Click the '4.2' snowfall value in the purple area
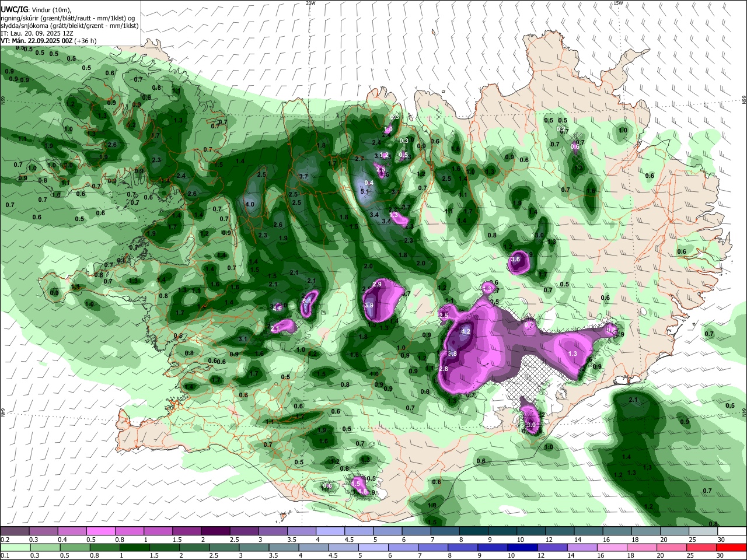This screenshot has width=747, height=560. click(x=466, y=331)
